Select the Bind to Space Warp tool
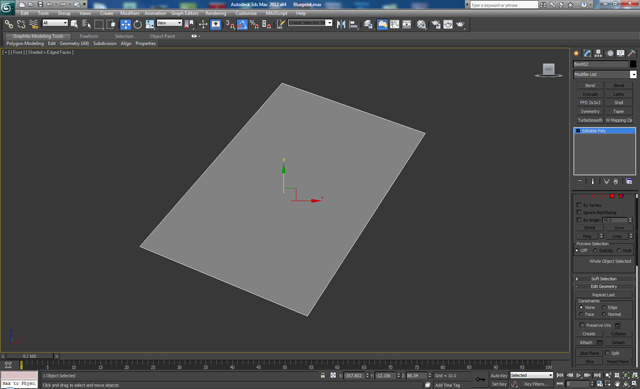 33,24
